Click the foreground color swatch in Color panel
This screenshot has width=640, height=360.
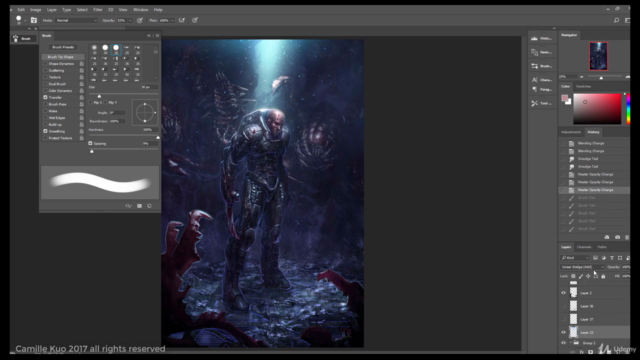[x=564, y=98]
